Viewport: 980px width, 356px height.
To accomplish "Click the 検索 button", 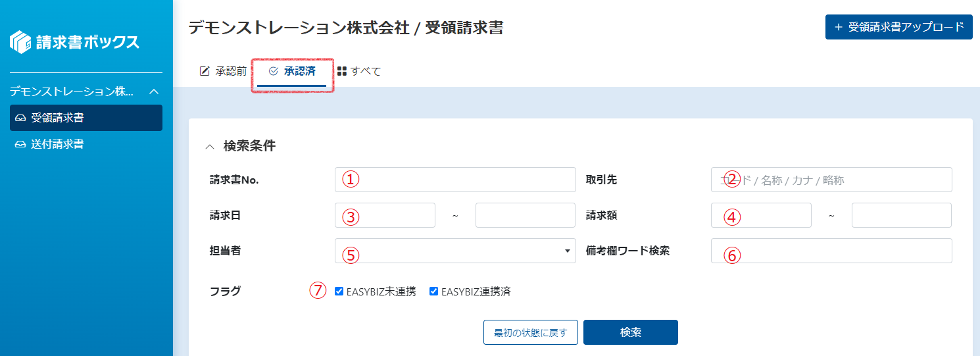I will coord(631,332).
